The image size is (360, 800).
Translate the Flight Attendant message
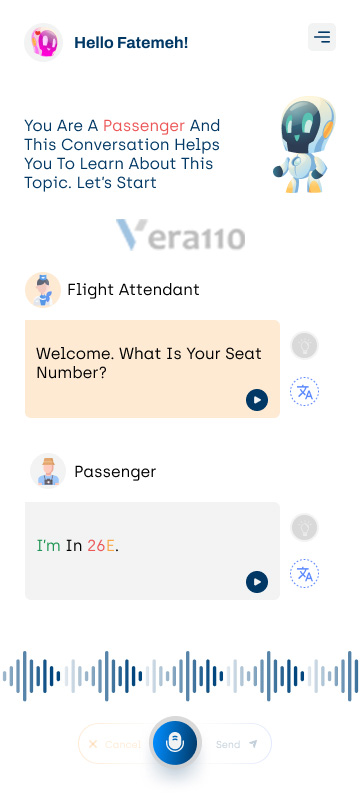304,392
